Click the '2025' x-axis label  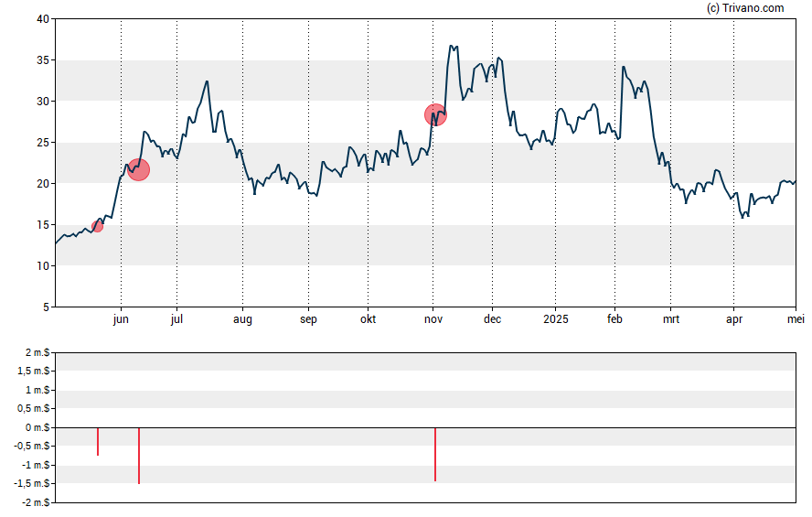tap(556, 319)
